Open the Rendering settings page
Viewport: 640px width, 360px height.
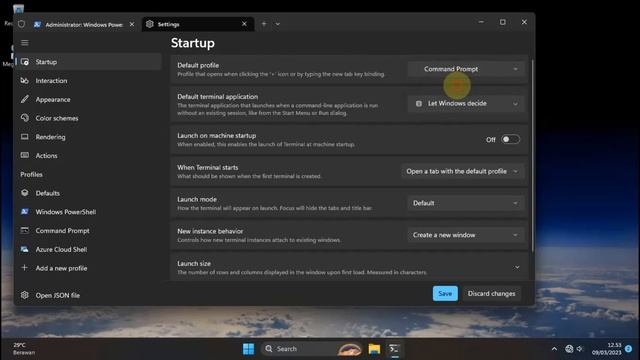coord(88,137)
